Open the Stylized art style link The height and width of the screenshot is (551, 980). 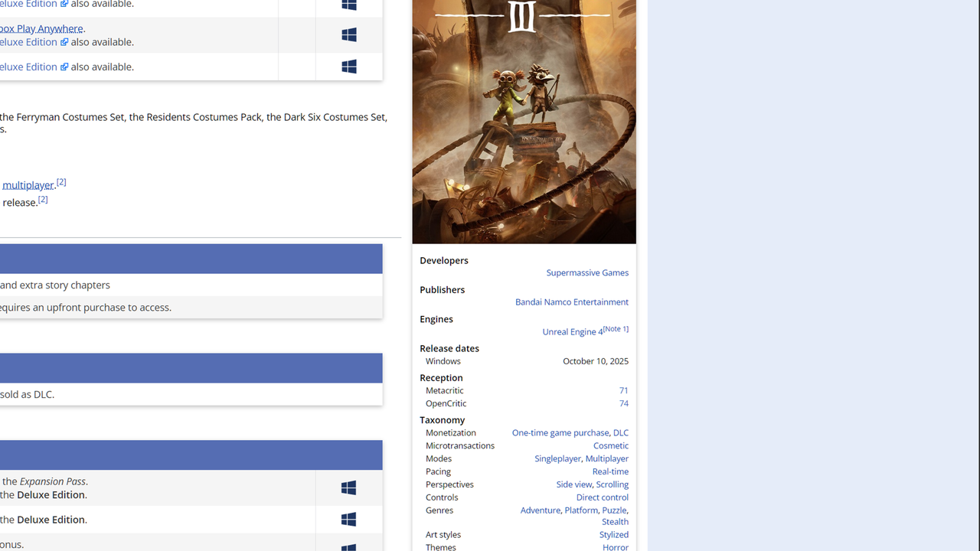(614, 535)
